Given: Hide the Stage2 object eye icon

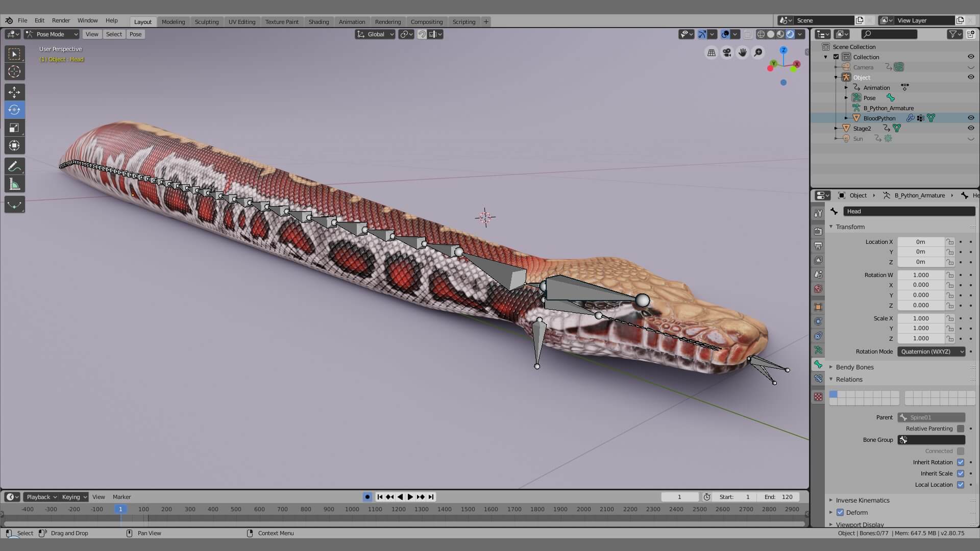Looking at the screenshot, I should 971,128.
